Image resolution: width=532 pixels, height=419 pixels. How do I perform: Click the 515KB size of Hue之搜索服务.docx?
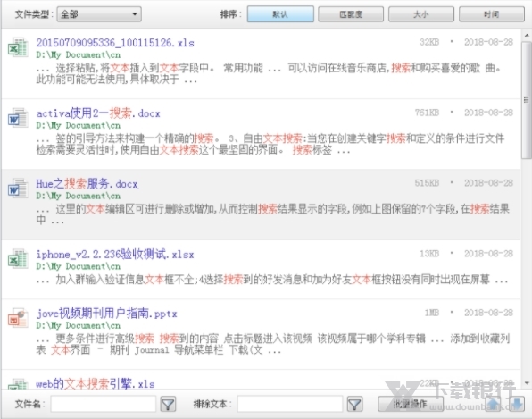click(427, 183)
